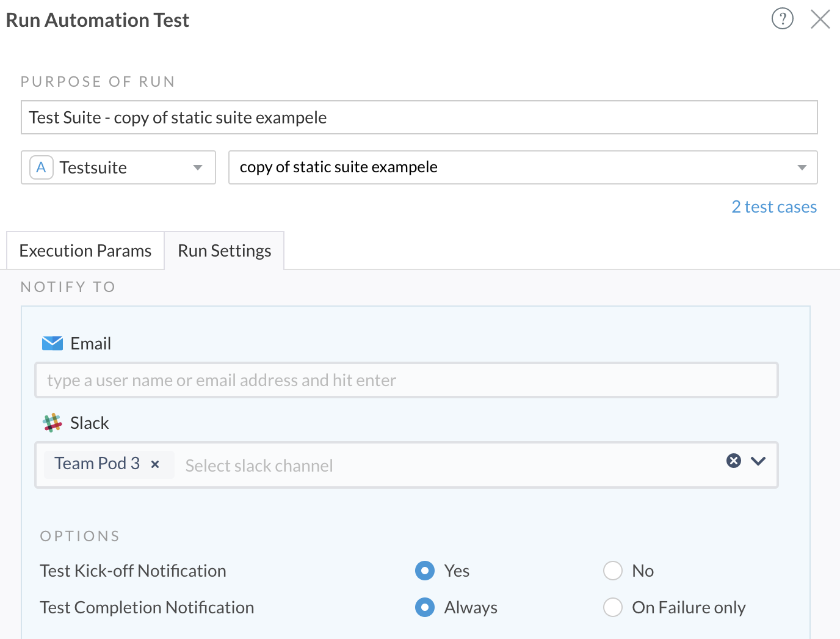840x639 pixels.
Task: Select No for Test Kick-off Notification
Action: click(612, 571)
